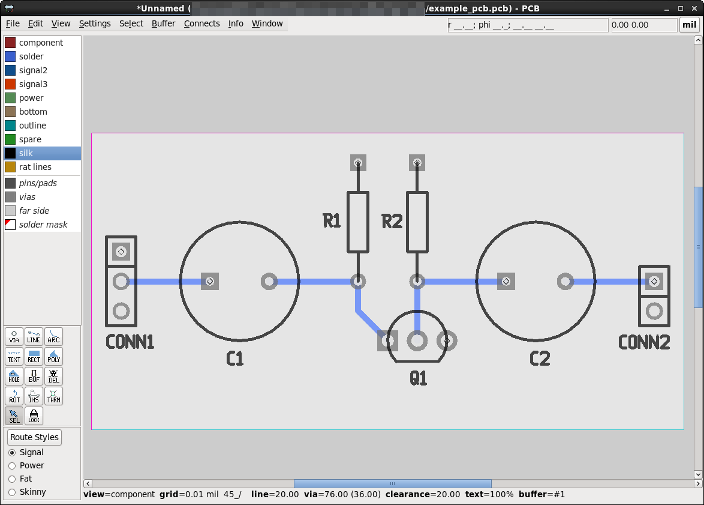
Task: Select the ARC tool
Action: 53,337
